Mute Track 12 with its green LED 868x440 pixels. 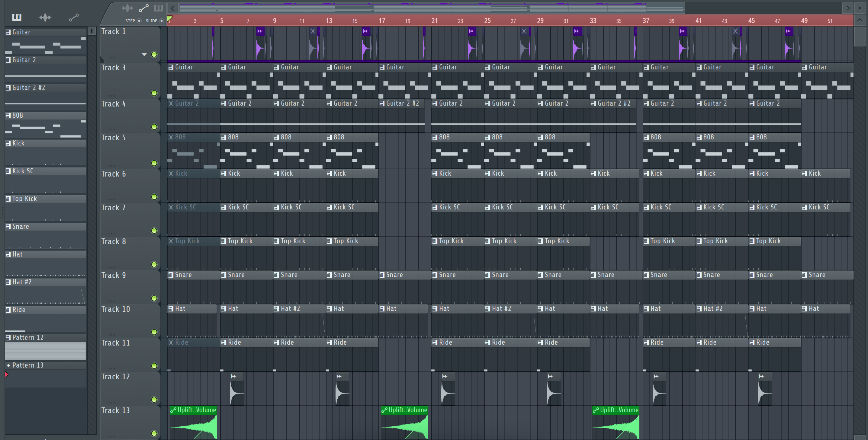154,400
